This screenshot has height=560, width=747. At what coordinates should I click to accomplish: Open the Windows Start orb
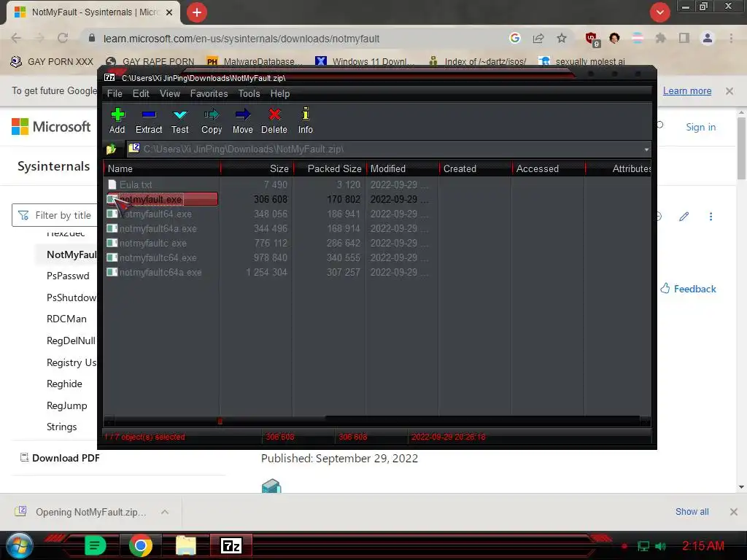pyautogui.click(x=18, y=545)
